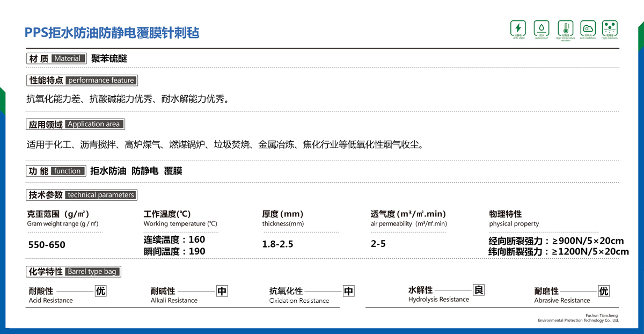This screenshot has height=334, width=644.
Task: Click the 优 rating box for Acid Resistance
Action: pyautogui.click(x=100, y=291)
